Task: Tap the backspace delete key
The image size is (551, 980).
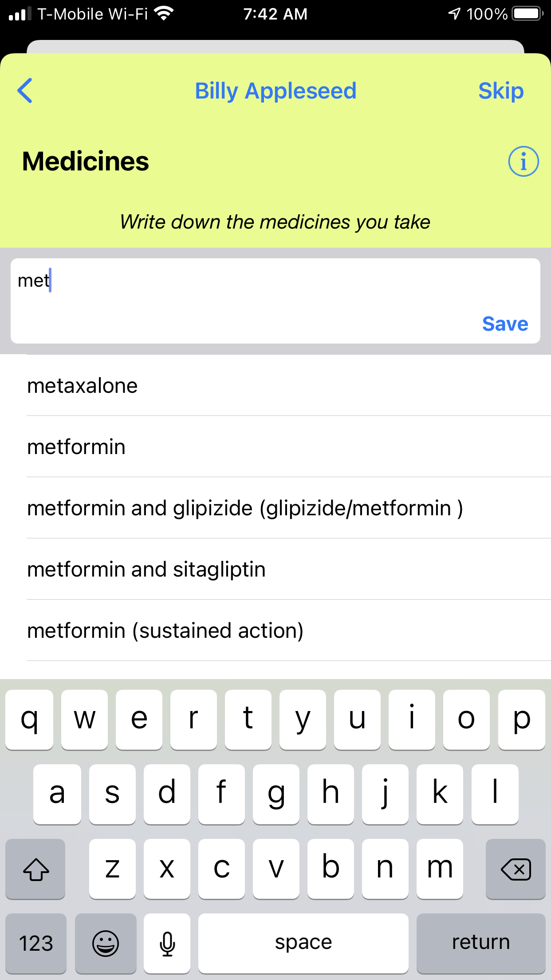Action: pyautogui.click(x=516, y=869)
